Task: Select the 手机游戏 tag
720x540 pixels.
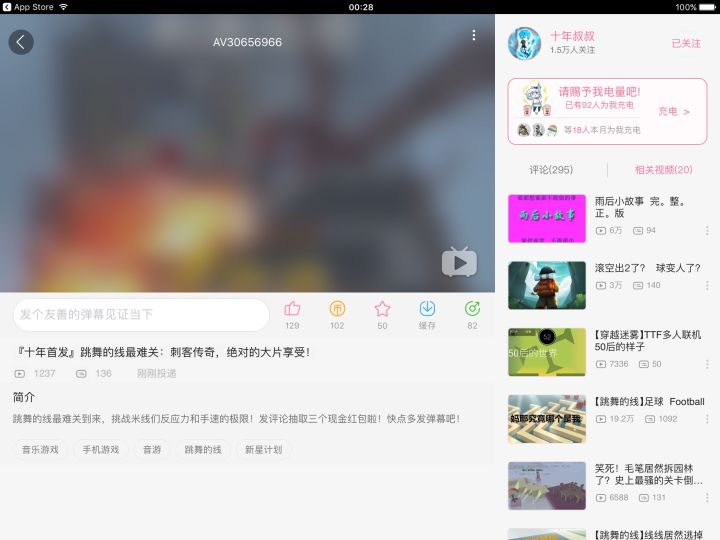Action: [x=101, y=450]
